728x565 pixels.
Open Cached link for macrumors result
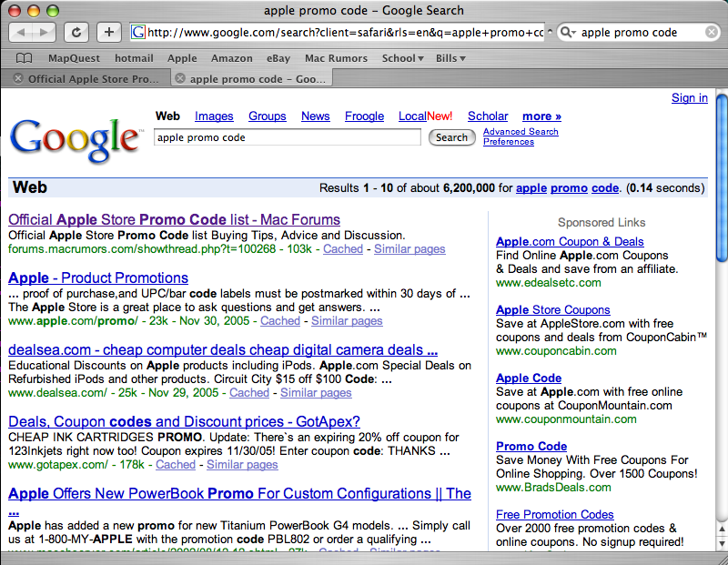pyautogui.click(x=343, y=249)
